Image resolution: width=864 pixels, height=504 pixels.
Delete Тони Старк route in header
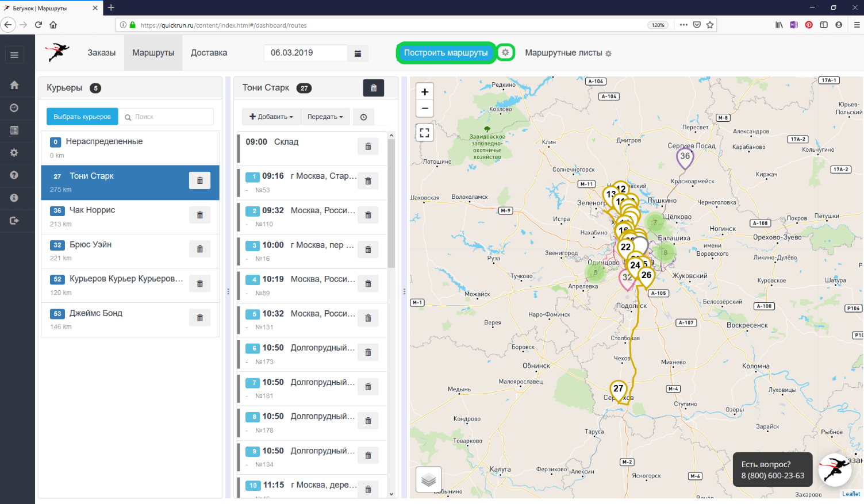coord(374,88)
